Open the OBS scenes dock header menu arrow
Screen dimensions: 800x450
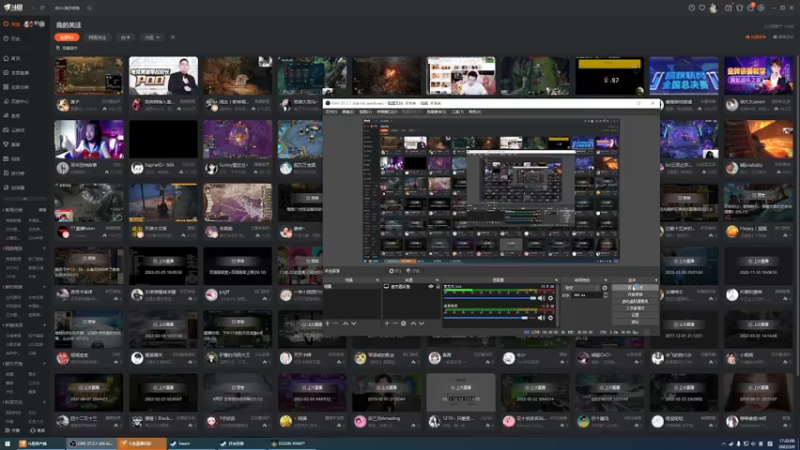click(378, 280)
